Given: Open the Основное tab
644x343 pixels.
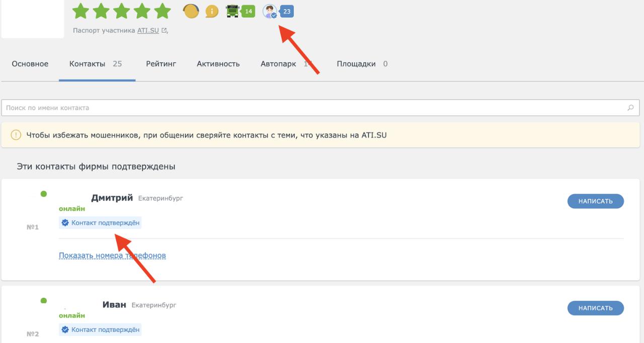Looking at the screenshot, I should [30, 64].
